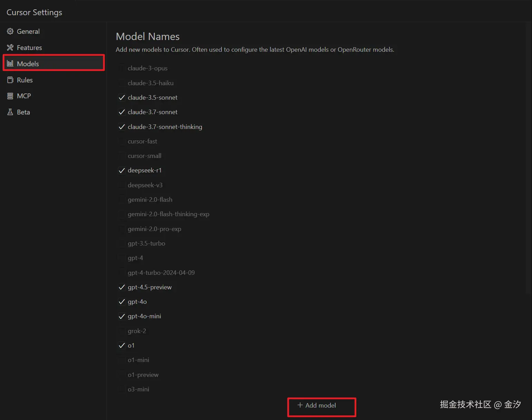Click the plus icon beside Add model

pyautogui.click(x=300, y=405)
